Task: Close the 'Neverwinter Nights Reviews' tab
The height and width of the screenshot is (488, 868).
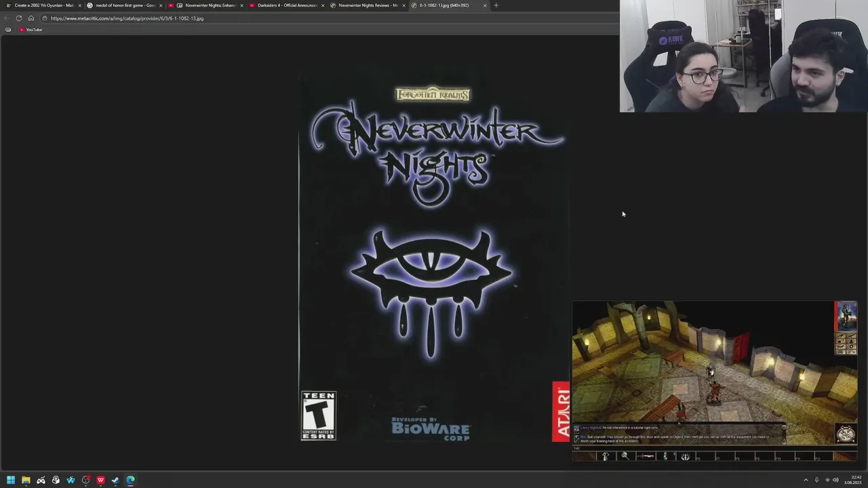Action: (403, 5)
